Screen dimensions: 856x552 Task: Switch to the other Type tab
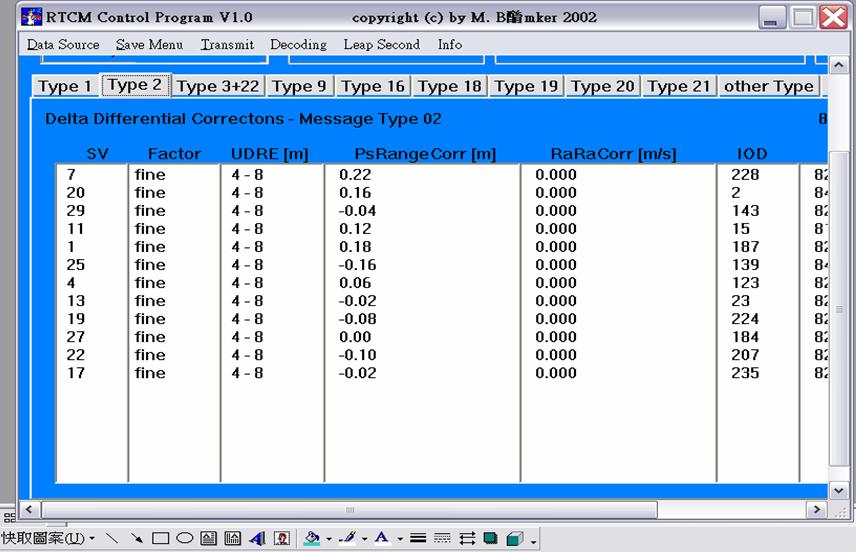tap(769, 86)
